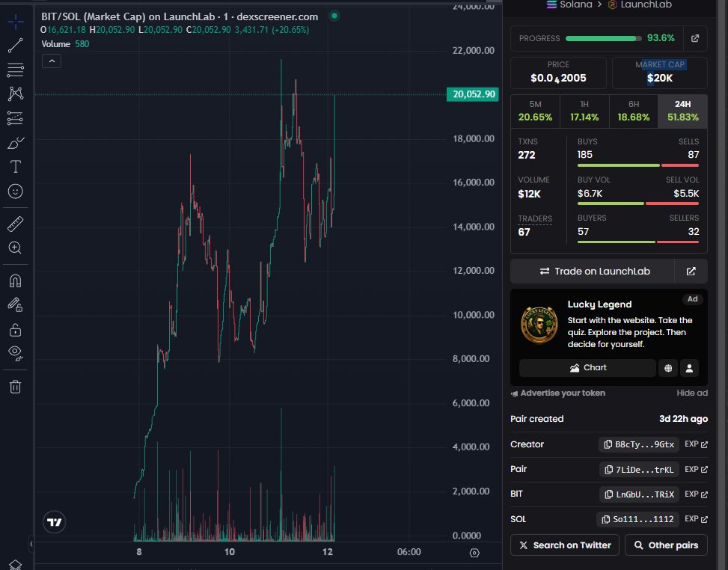Select the brush drawing tool
This screenshot has width=728, height=570.
15,142
